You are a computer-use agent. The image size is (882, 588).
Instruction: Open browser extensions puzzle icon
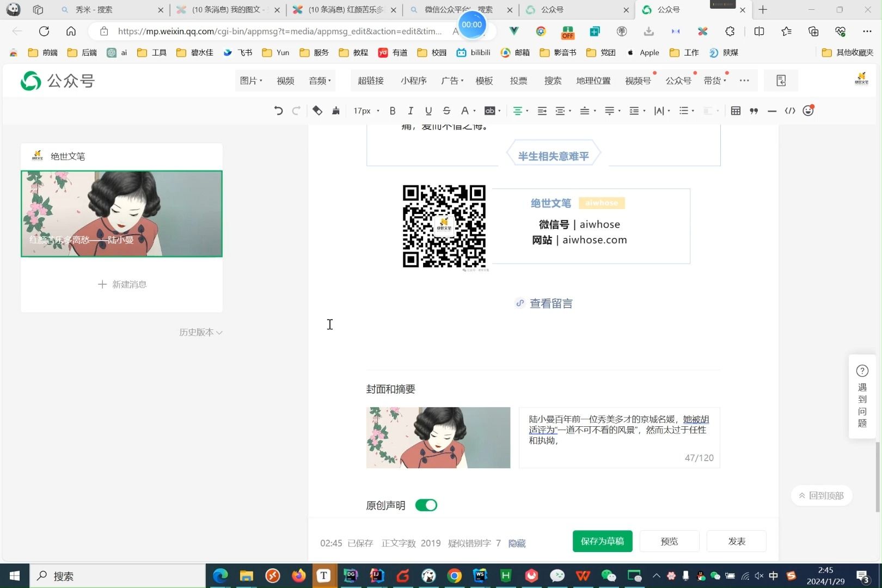pyautogui.click(x=730, y=31)
